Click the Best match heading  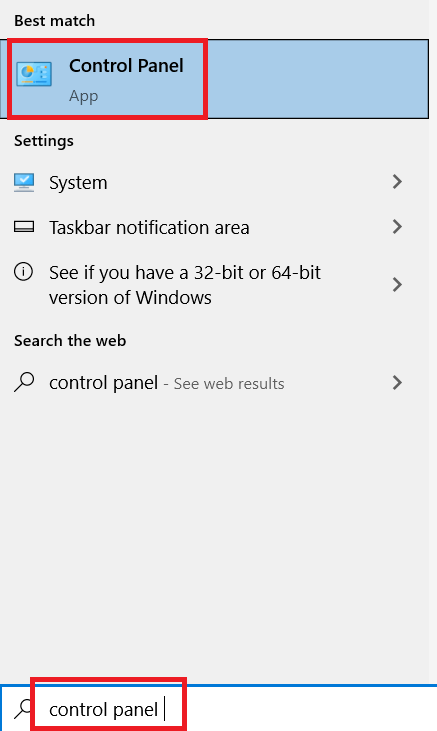coord(55,21)
